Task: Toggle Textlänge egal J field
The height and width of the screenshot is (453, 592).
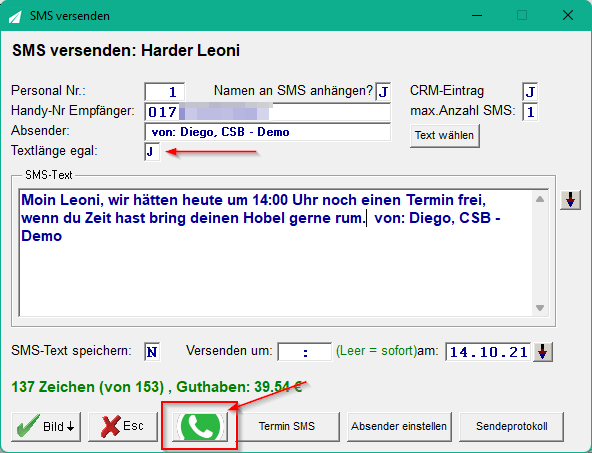Action: (152, 152)
